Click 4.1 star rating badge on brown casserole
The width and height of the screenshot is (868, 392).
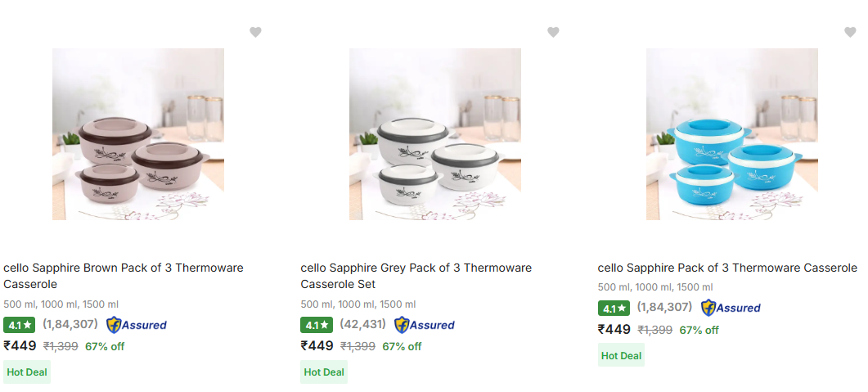(x=19, y=325)
